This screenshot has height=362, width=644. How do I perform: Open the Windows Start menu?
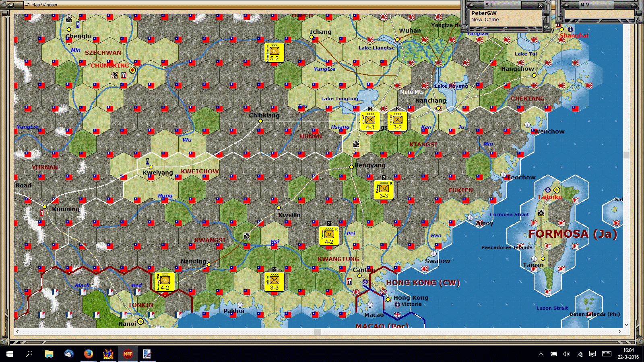click(10, 354)
